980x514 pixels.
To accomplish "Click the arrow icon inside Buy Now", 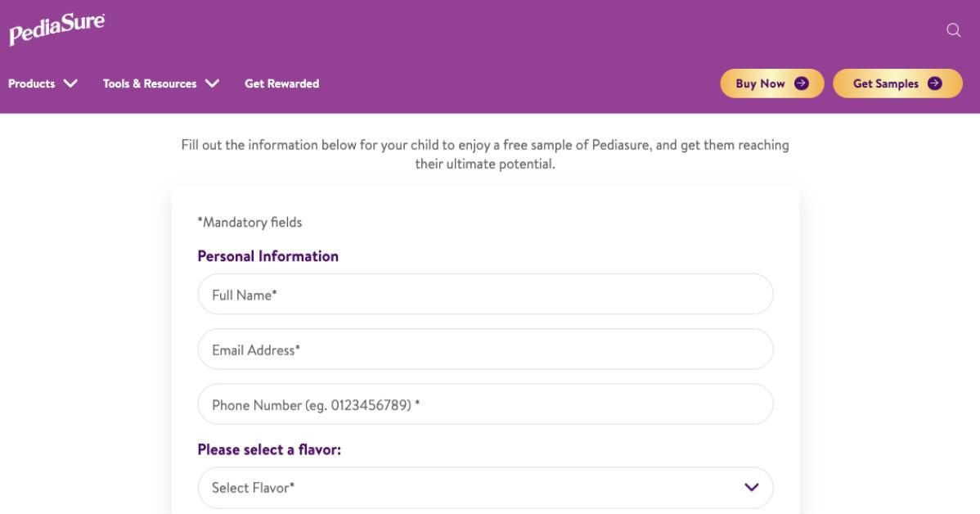I will [x=802, y=83].
